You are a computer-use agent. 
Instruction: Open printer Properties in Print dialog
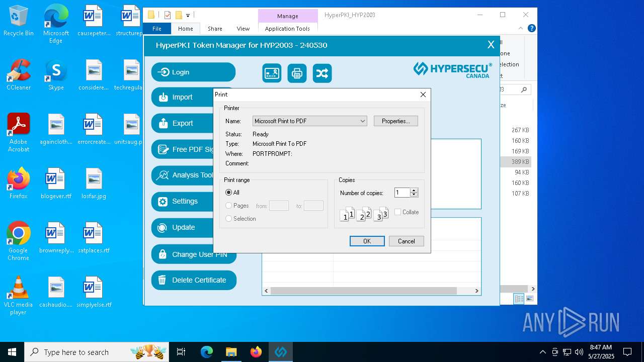point(395,121)
